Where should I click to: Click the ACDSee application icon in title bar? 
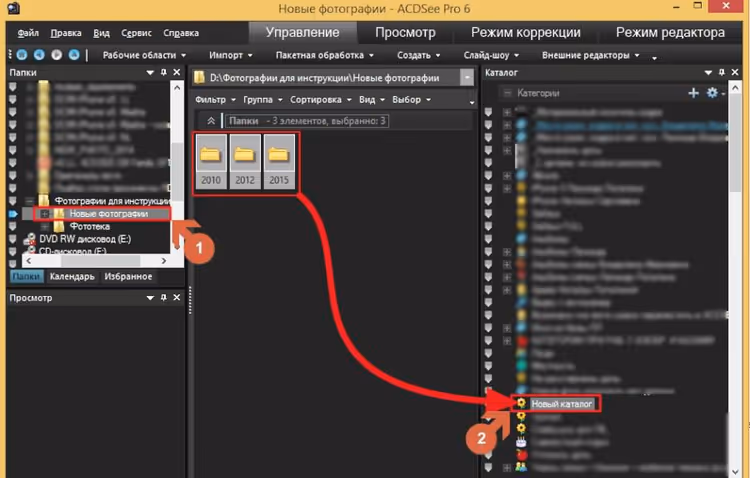tap(13, 8)
